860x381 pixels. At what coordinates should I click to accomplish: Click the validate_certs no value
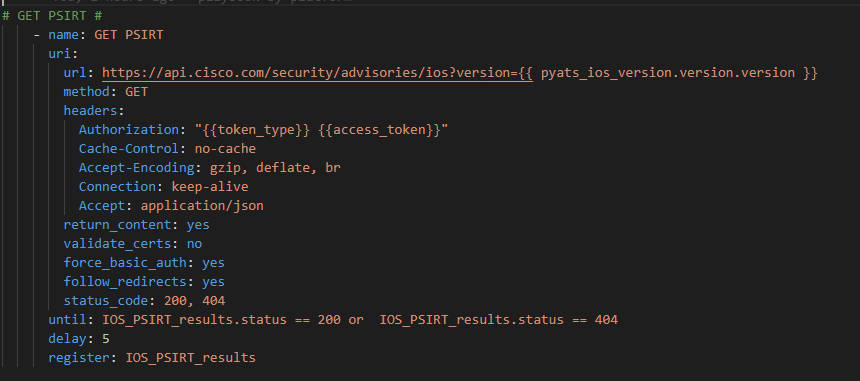(x=194, y=243)
